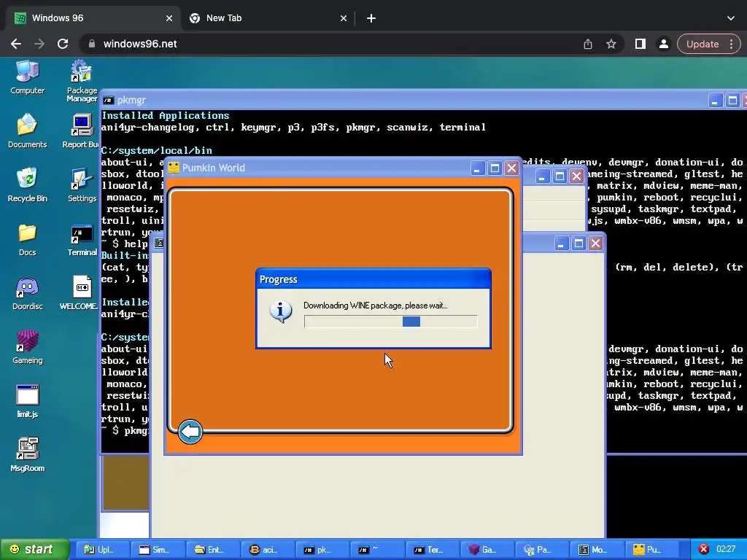The image size is (747, 560).
Task: Click the browser forward arrow
Action: click(x=39, y=44)
